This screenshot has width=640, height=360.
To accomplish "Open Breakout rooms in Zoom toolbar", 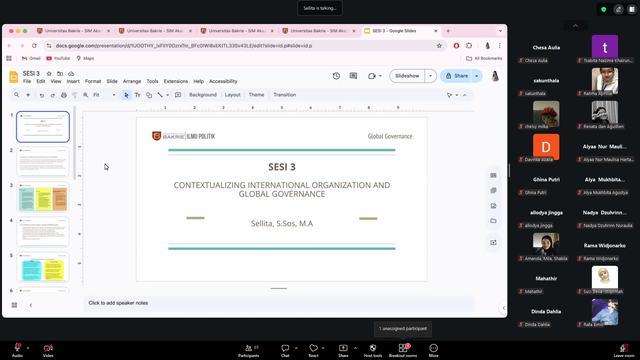I will tap(403, 350).
